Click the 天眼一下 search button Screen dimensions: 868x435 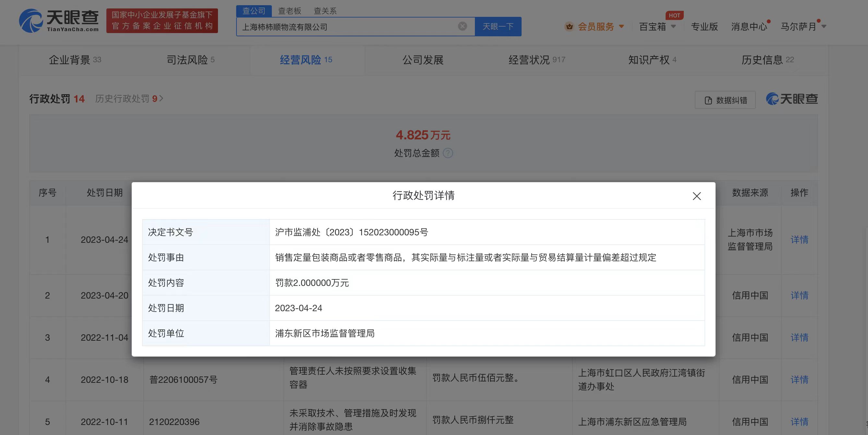[x=498, y=27]
